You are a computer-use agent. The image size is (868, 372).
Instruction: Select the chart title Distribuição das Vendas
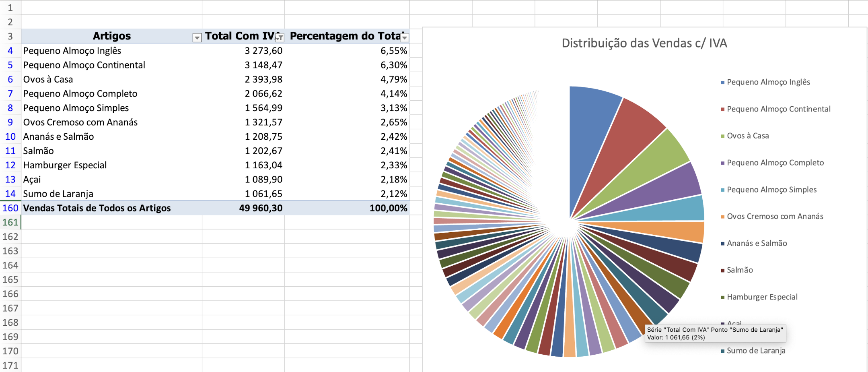pyautogui.click(x=644, y=43)
